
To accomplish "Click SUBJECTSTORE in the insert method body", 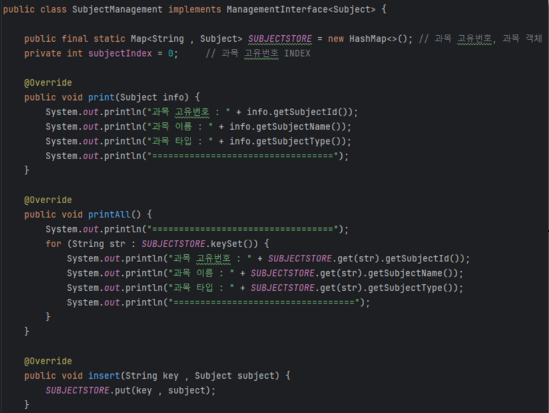I will (77, 391).
